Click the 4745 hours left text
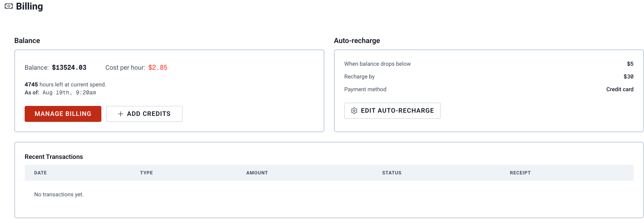This screenshot has height=223, width=644. point(65,84)
